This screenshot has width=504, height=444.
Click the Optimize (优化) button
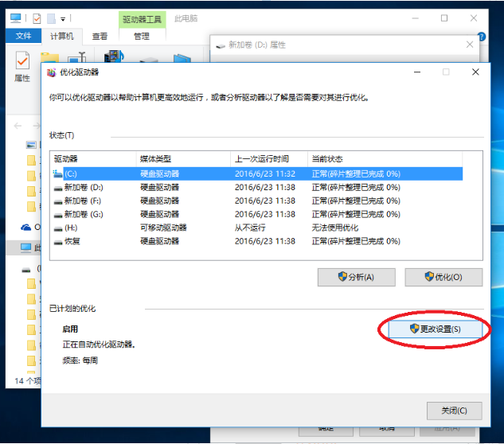click(443, 277)
